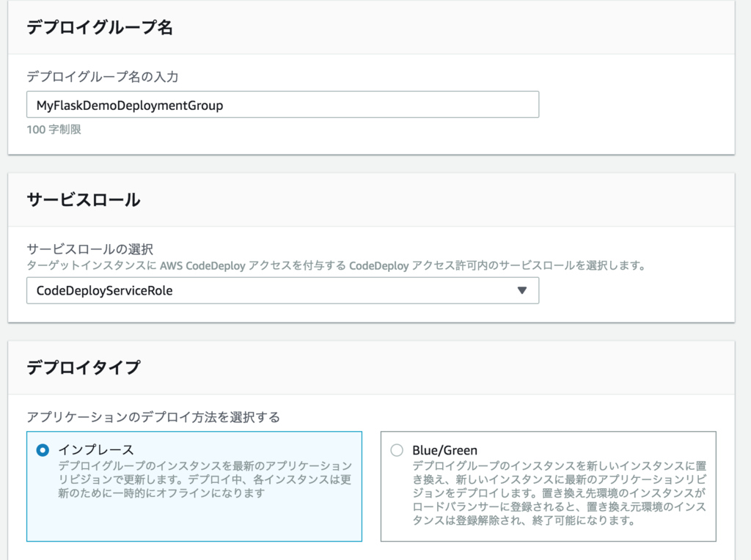Select the インプレース radio button
Image resolution: width=751 pixels, height=560 pixels.
coord(43,450)
